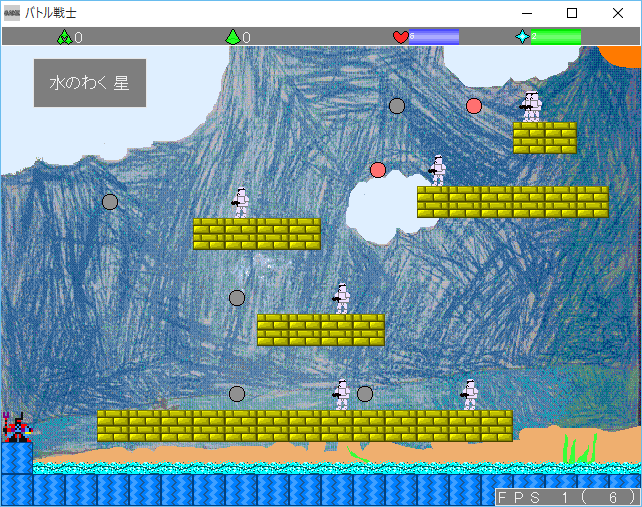Screen dimensions: 642x507
Task: Click the red ball beside the sky hole
Action: coord(378,170)
